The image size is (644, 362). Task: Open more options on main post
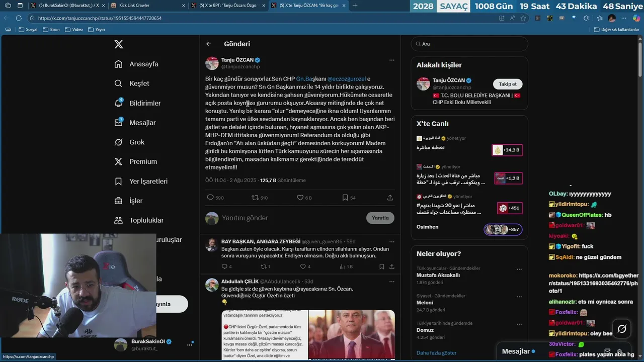(x=392, y=60)
